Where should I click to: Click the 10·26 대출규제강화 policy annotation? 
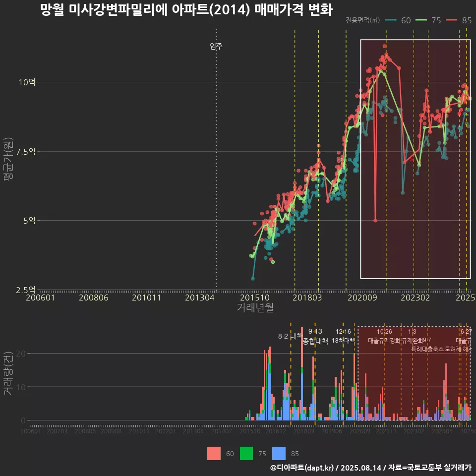pyautogui.click(x=385, y=336)
